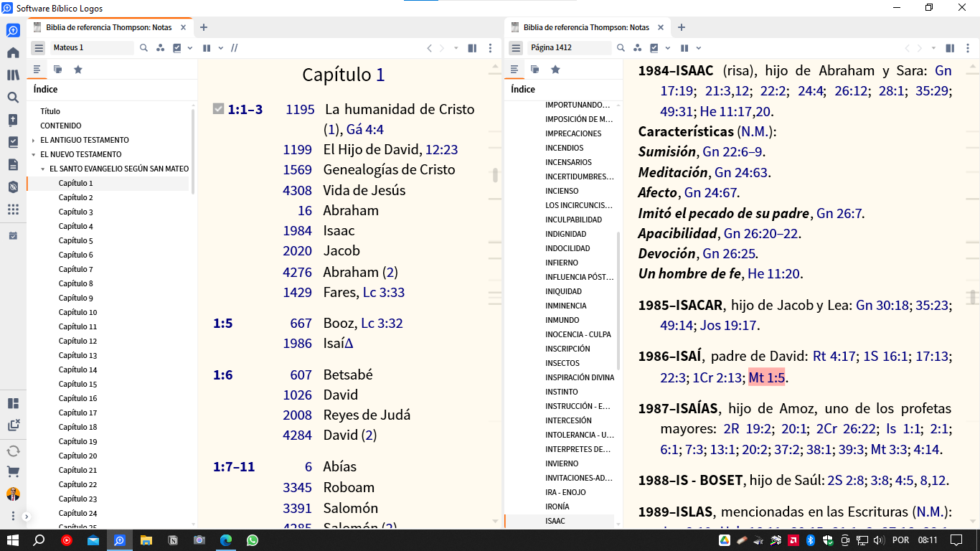Add a new tab in right pane

pyautogui.click(x=682, y=27)
